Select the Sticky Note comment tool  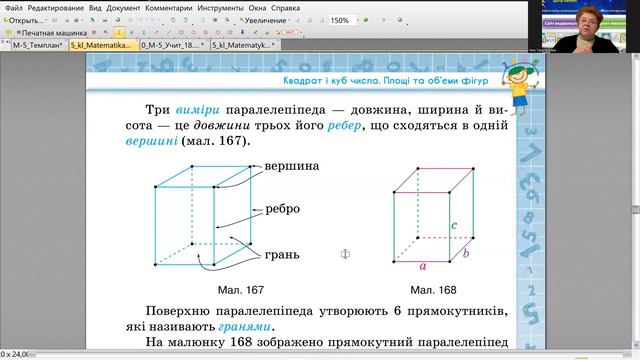coord(8,32)
